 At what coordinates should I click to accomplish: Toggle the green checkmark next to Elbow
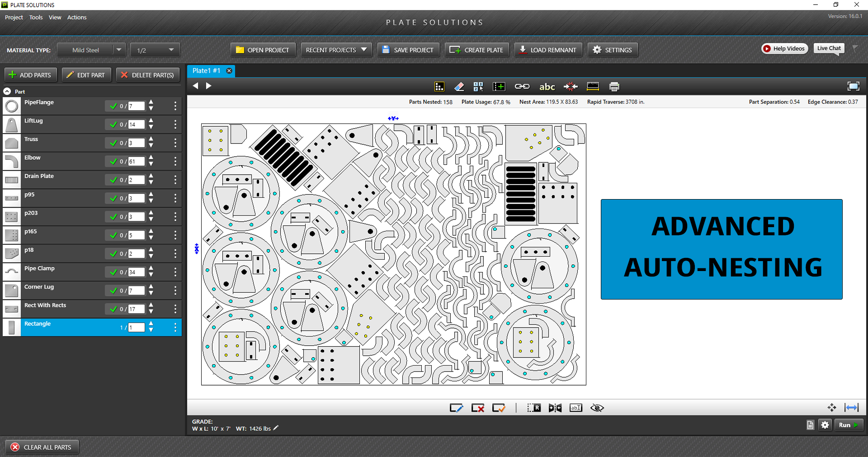pos(113,162)
